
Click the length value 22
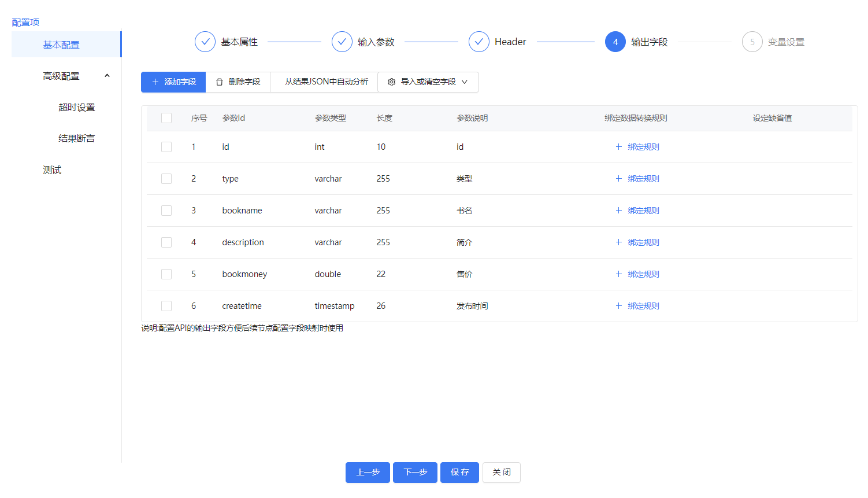[381, 274]
